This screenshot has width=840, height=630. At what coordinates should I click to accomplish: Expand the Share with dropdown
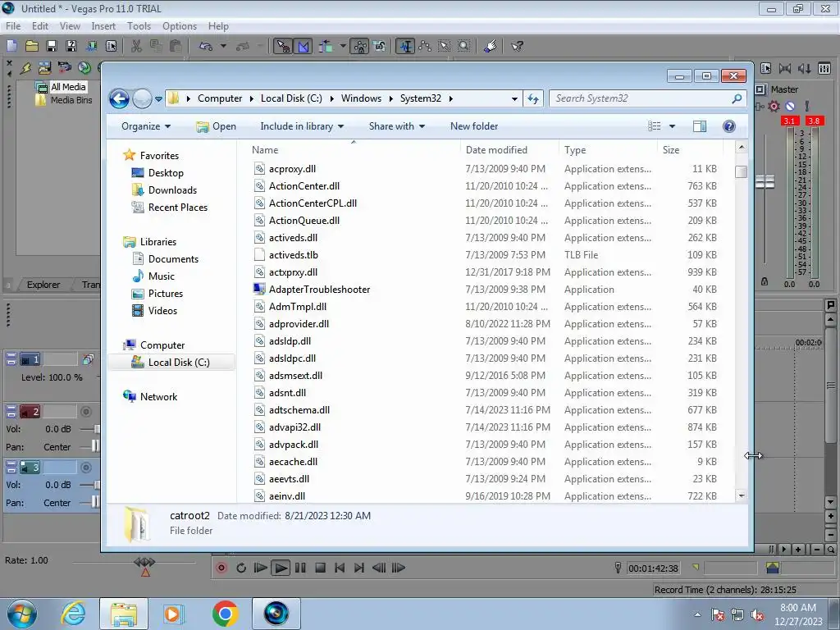tap(397, 126)
